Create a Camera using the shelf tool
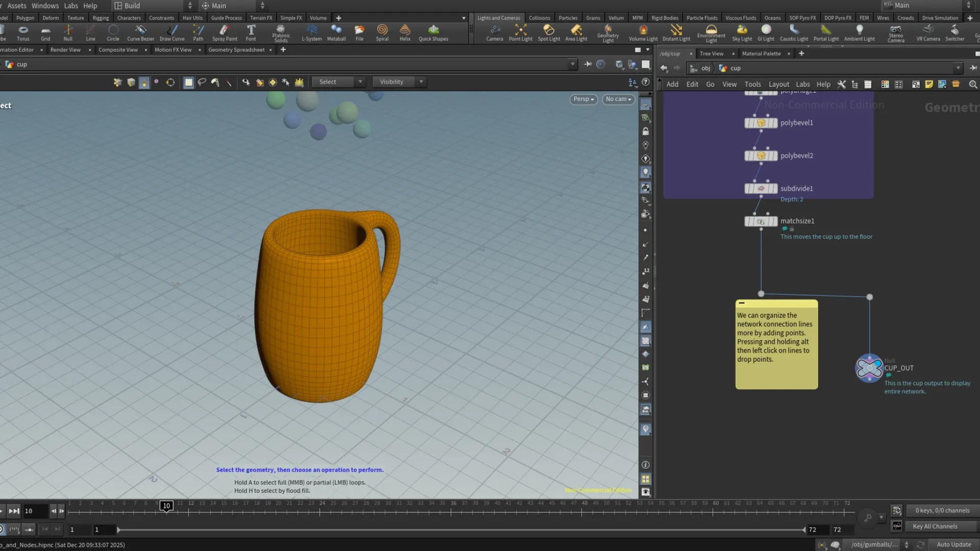This screenshot has height=551, width=980. [x=494, y=33]
